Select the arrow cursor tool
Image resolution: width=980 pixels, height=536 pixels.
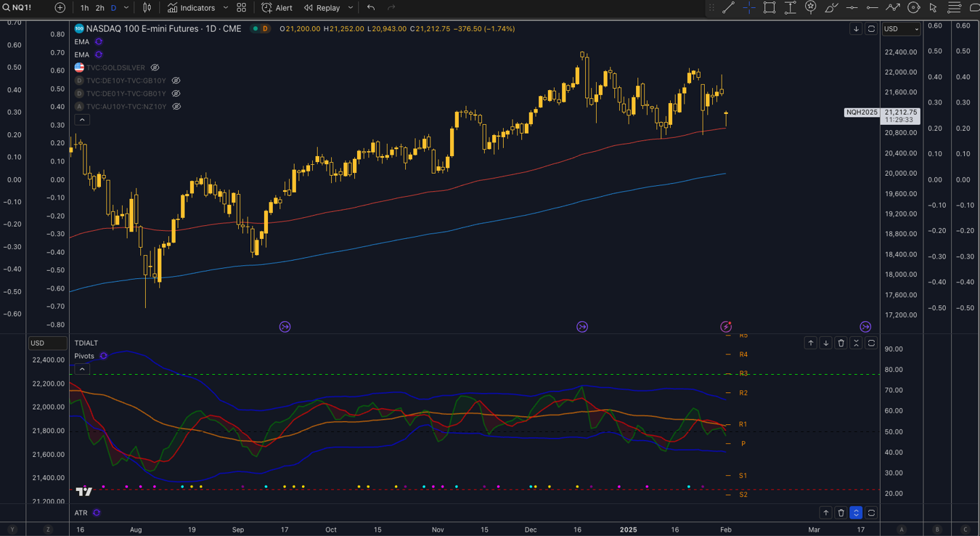[934, 8]
